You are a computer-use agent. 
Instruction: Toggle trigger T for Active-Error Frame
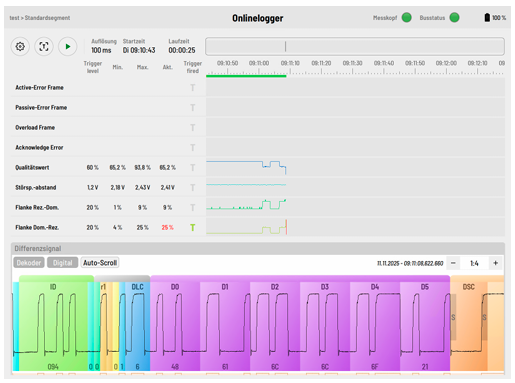[x=192, y=88]
